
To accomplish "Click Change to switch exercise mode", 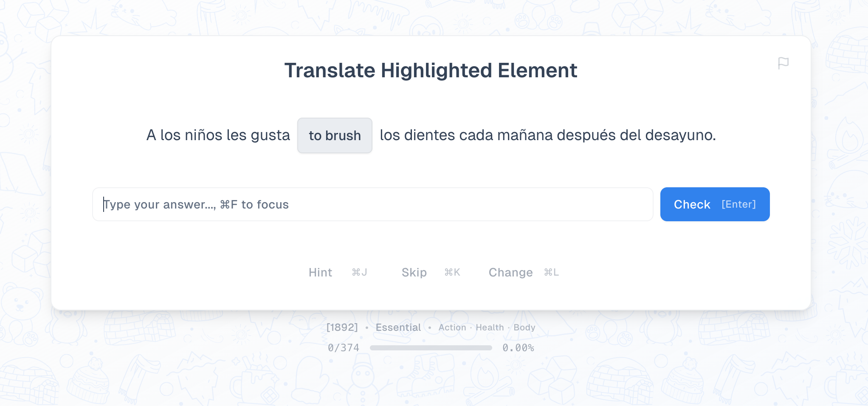I will pos(510,272).
